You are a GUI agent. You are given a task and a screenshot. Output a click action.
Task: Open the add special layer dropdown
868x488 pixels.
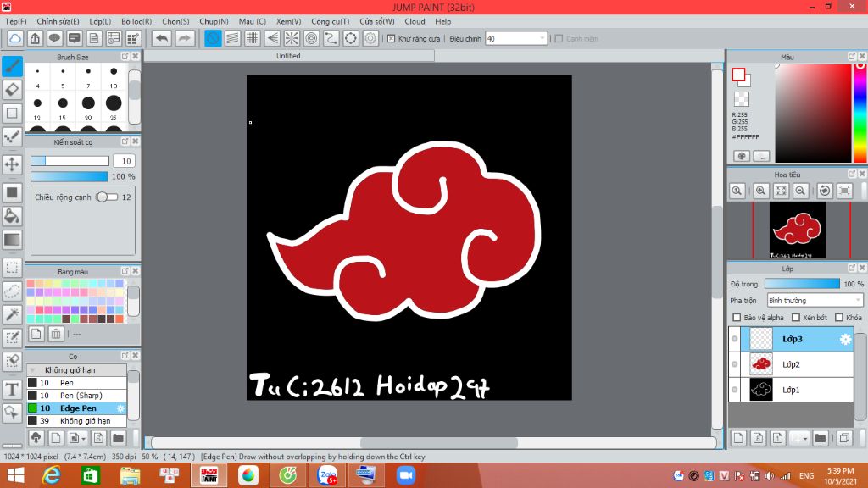[x=804, y=438]
